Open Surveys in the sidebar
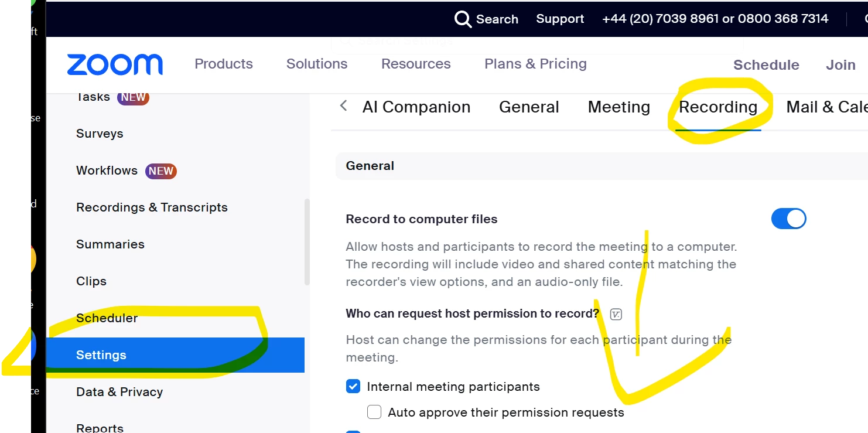Image resolution: width=868 pixels, height=433 pixels. click(x=100, y=134)
